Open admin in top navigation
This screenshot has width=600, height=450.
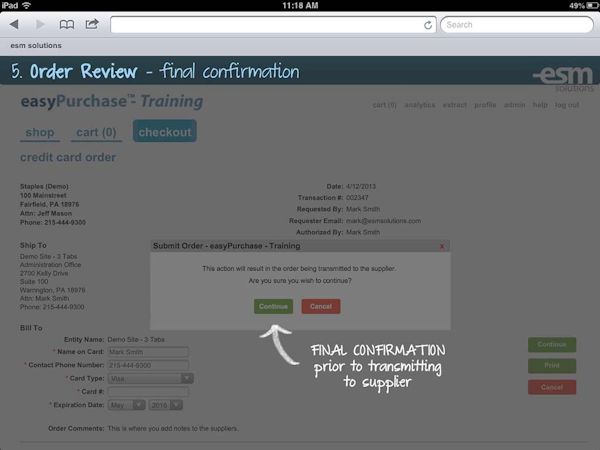click(514, 105)
